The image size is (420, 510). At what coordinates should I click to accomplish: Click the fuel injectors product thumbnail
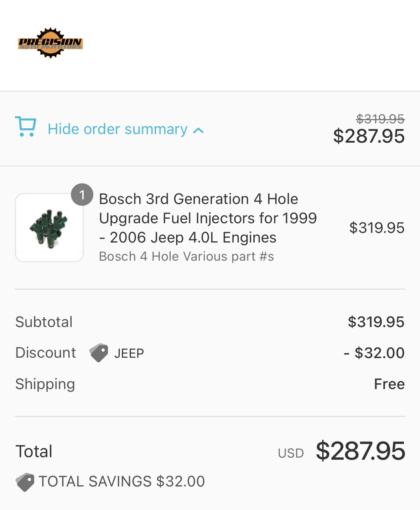click(x=49, y=228)
